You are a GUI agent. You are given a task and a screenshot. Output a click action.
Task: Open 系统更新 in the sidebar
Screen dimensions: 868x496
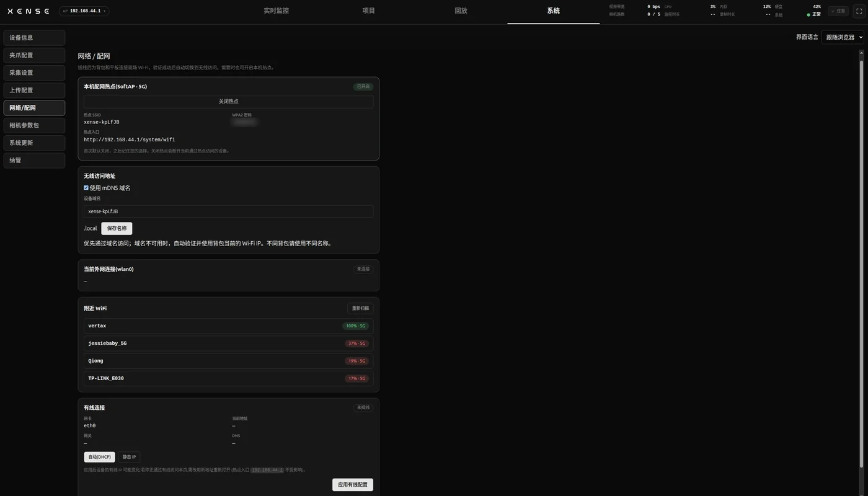coord(34,143)
